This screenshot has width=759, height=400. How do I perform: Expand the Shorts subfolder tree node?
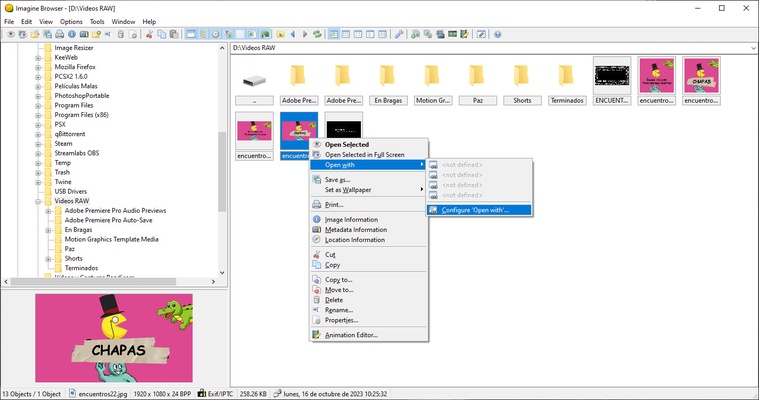click(x=48, y=259)
